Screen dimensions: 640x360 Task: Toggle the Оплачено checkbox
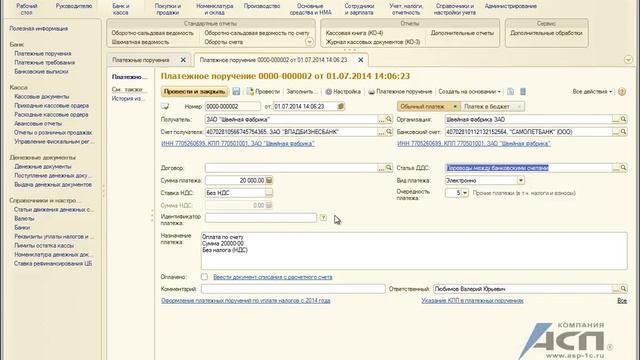(x=204, y=277)
